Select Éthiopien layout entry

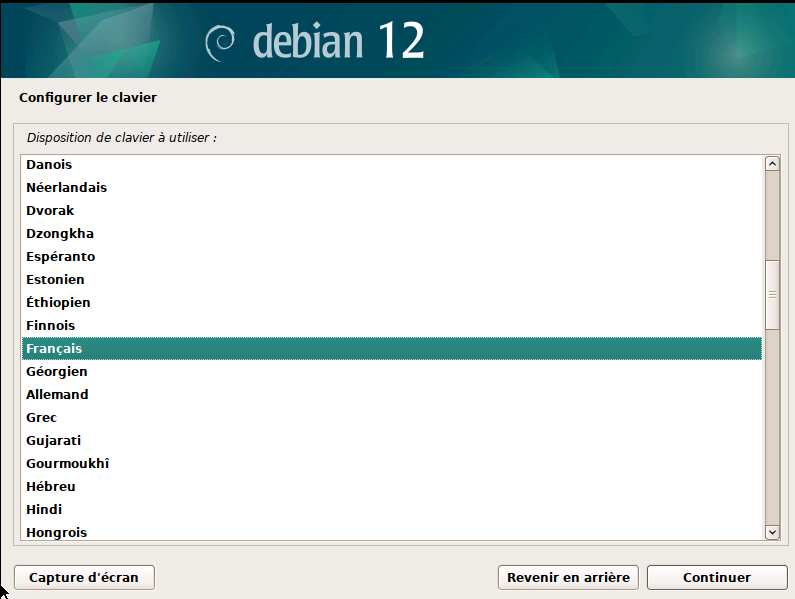pos(391,303)
